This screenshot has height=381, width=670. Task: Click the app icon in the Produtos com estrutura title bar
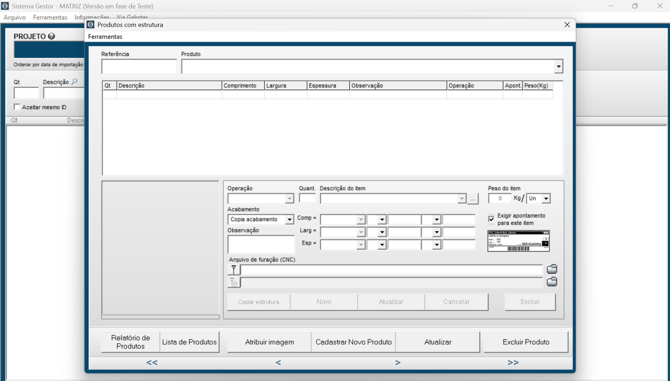(x=91, y=25)
